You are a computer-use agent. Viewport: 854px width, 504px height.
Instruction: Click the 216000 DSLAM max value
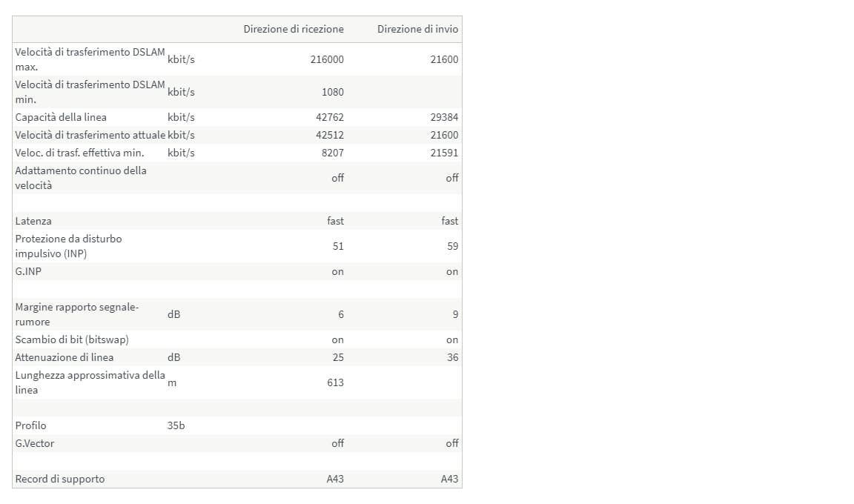[327, 59]
